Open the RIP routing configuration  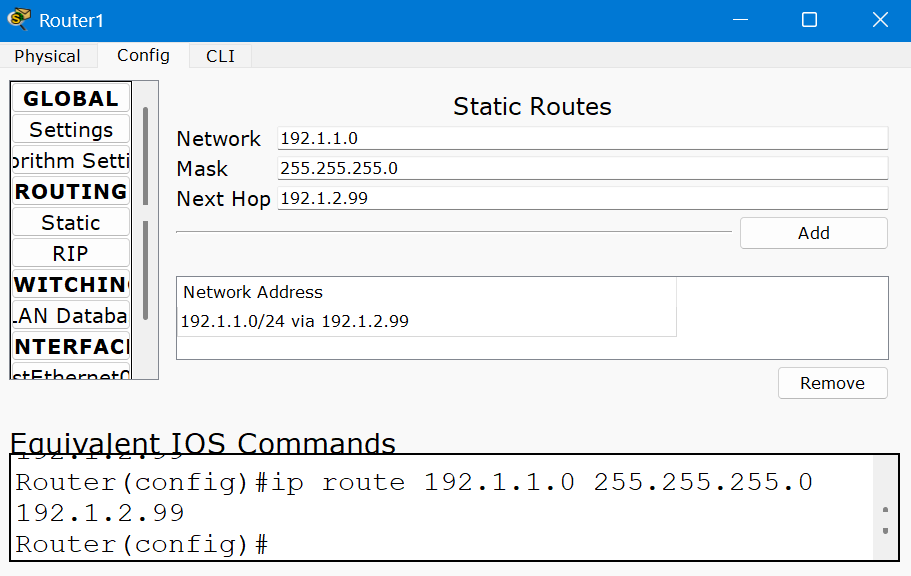(71, 254)
